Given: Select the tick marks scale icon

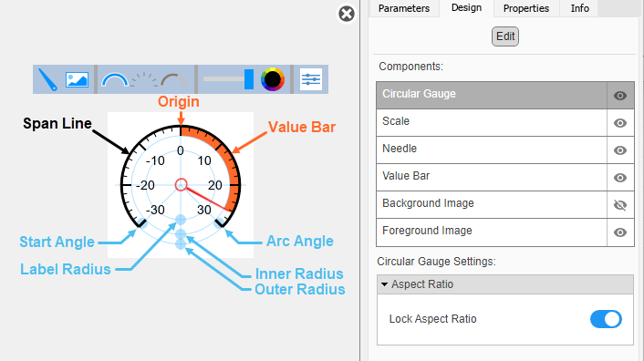Looking at the screenshot, I should 144,79.
